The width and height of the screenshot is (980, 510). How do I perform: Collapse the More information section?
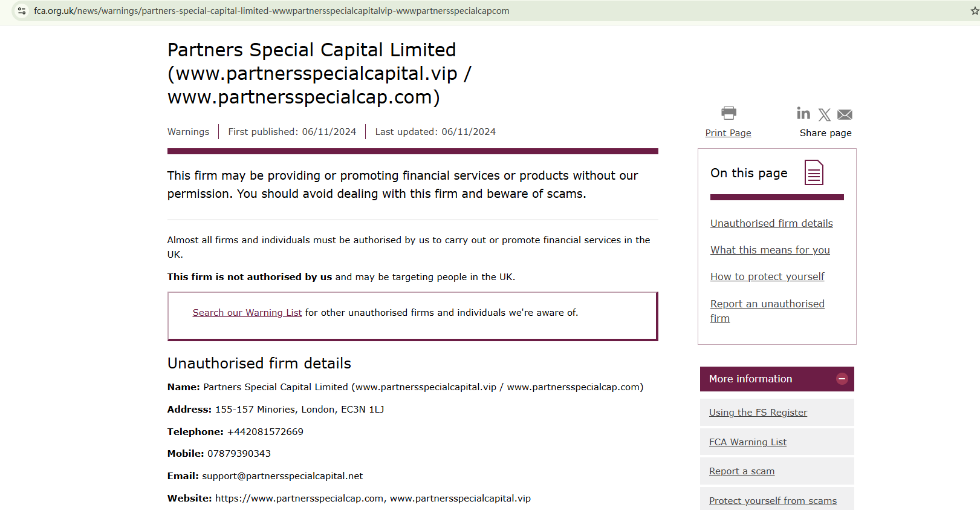[x=842, y=379]
